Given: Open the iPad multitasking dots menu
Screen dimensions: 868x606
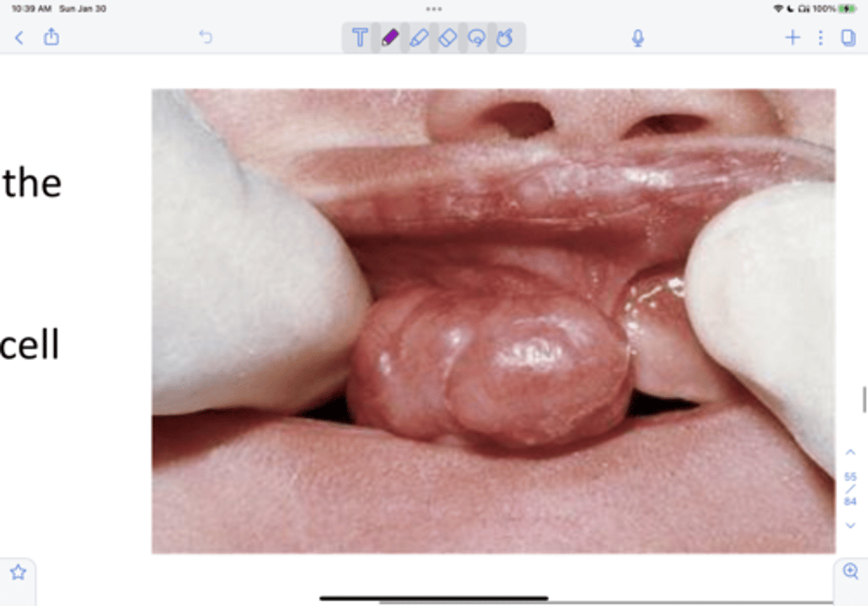Looking at the screenshot, I should click(434, 9).
